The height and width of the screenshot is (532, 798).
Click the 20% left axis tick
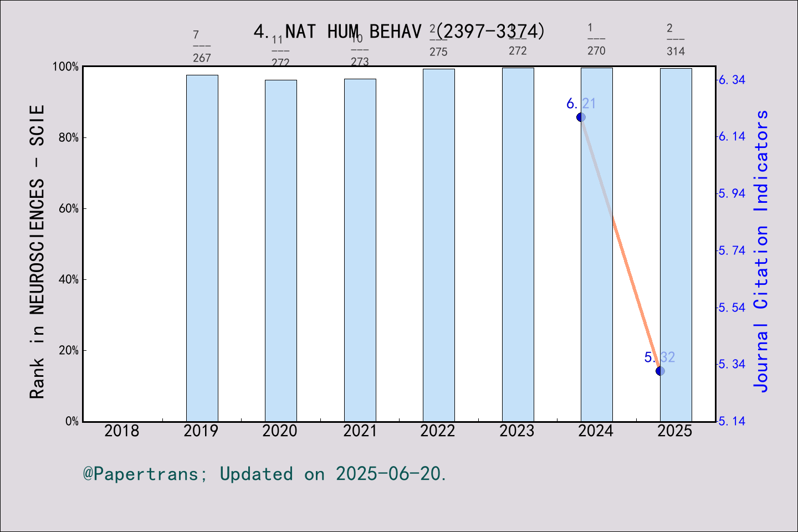(69, 350)
